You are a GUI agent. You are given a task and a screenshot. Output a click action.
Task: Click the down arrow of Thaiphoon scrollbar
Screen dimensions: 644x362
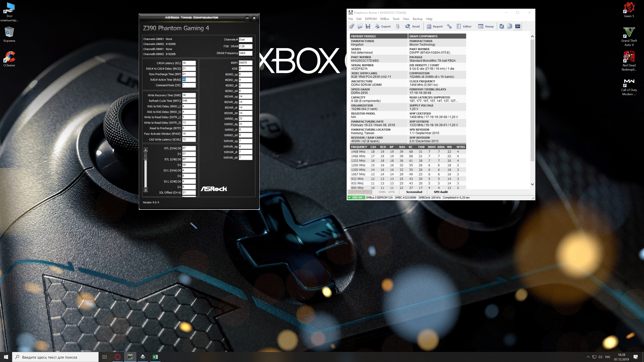(x=532, y=184)
